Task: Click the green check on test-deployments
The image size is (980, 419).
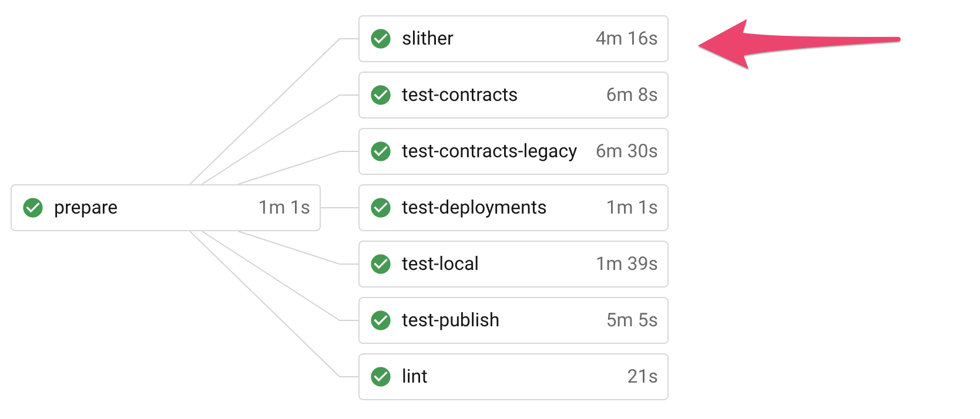Action: [x=381, y=208]
